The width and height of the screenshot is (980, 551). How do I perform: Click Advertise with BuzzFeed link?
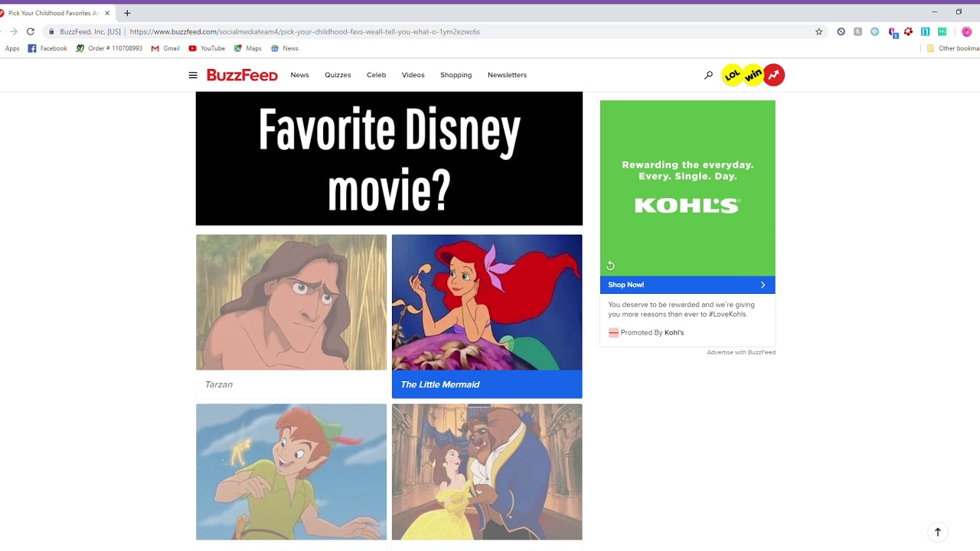pos(741,352)
